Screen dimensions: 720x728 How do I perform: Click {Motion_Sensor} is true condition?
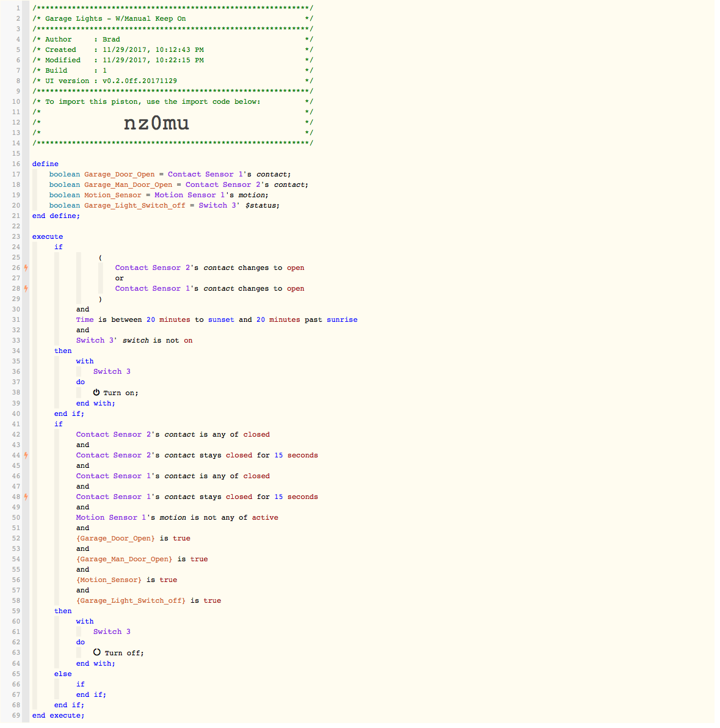pyautogui.click(x=127, y=580)
